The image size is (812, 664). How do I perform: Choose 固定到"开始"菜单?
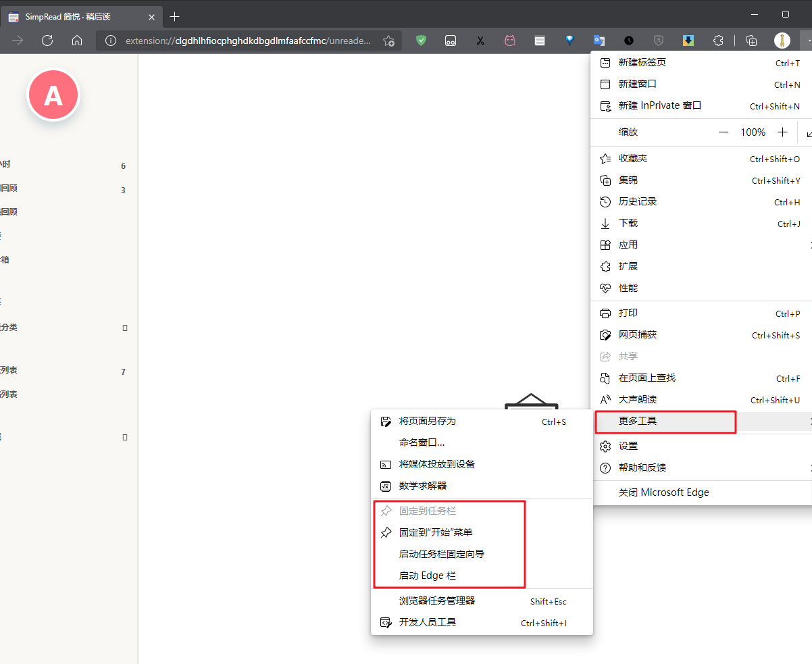[x=482, y=533]
